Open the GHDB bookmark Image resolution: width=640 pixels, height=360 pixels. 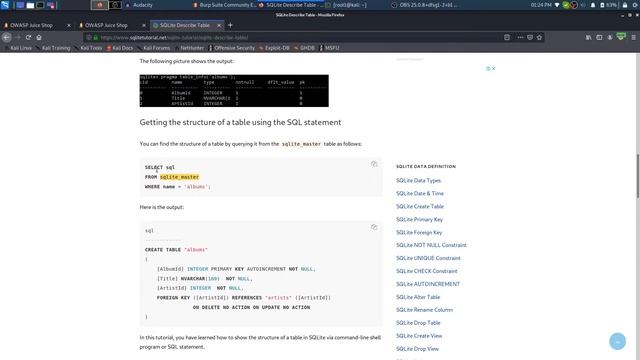(304, 48)
